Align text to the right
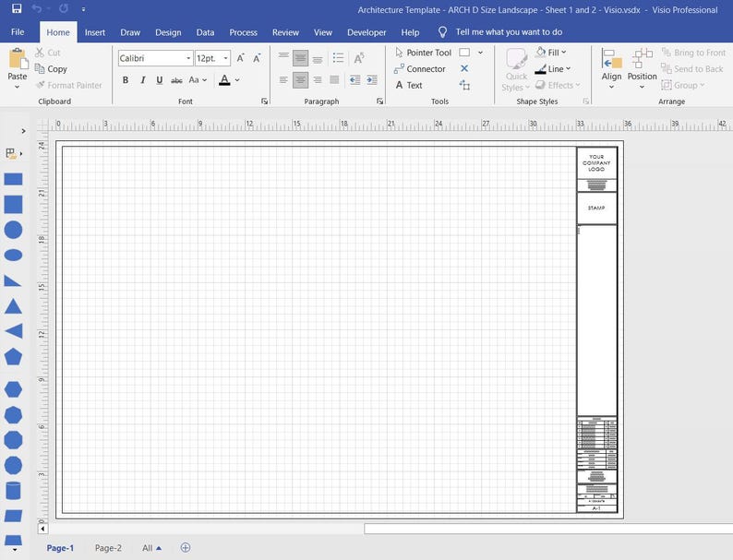733x560 pixels. [x=318, y=80]
